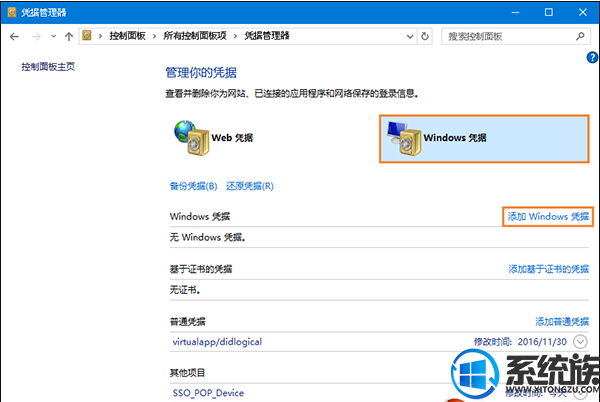Select the Windows 凭据 vault icon
Screen dimensions: 600x402
404,138
